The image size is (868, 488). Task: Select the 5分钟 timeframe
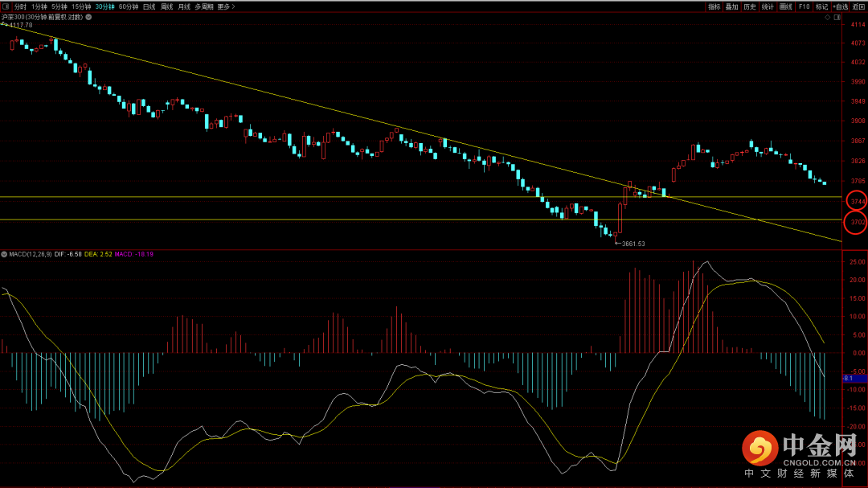59,6
